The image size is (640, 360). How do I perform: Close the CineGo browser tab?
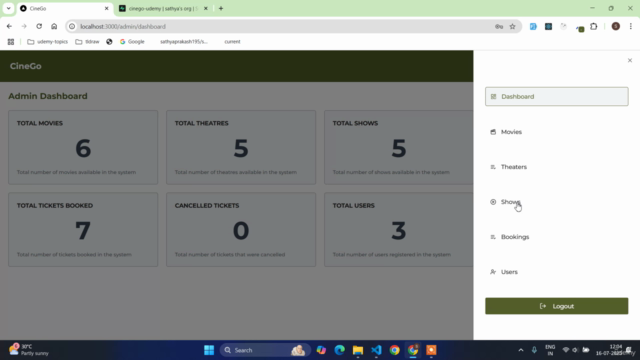(x=107, y=9)
